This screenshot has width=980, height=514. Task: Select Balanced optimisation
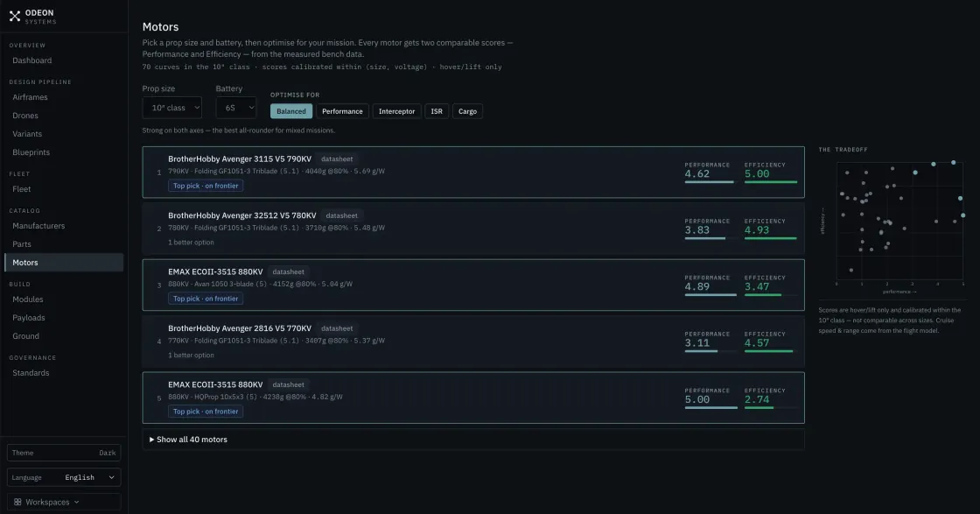click(291, 111)
